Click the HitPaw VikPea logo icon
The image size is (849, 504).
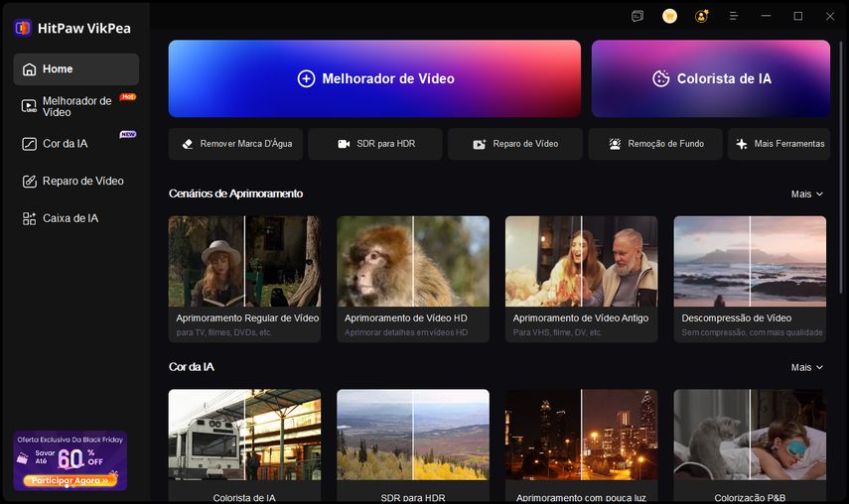pos(23,28)
